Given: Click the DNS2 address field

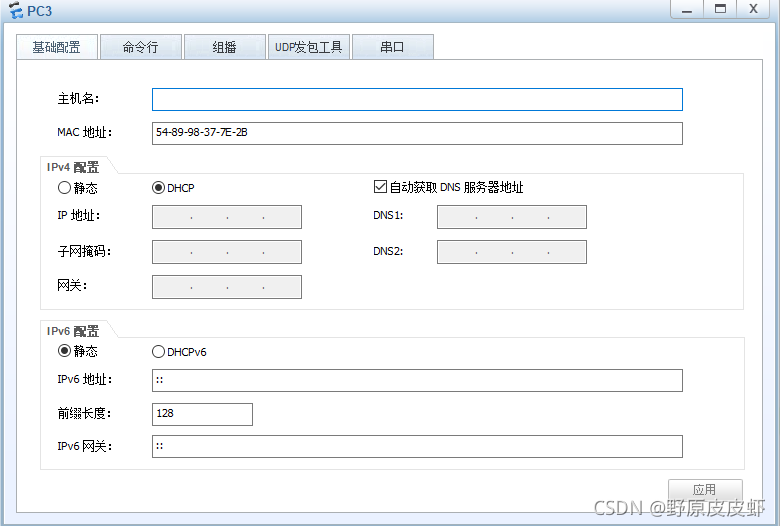Looking at the screenshot, I should pos(512,252).
